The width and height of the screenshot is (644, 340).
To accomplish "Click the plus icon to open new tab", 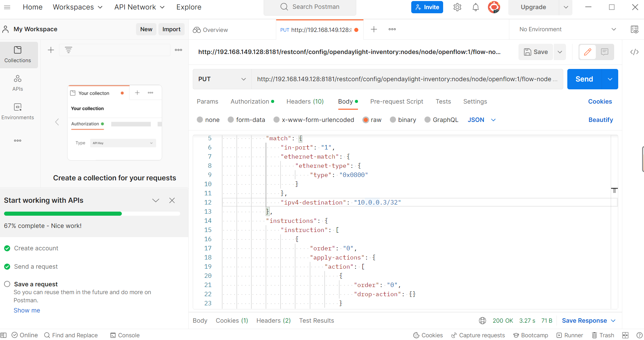I will tap(374, 30).
